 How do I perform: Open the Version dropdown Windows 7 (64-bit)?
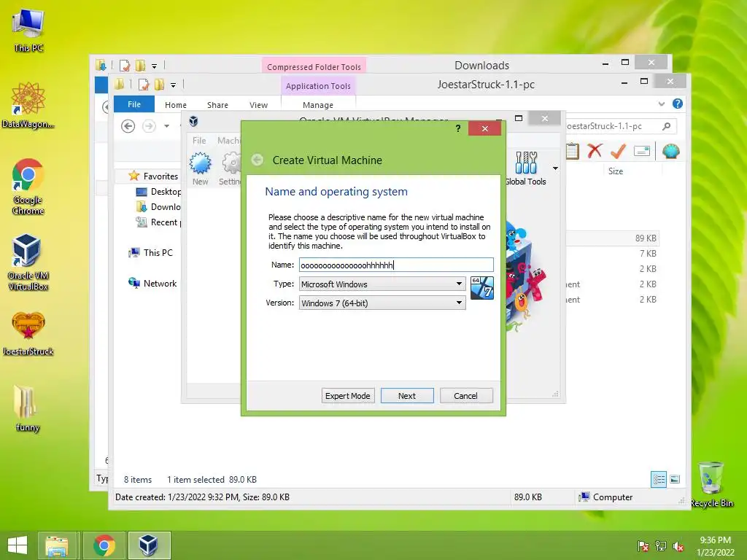click(382, 303)
